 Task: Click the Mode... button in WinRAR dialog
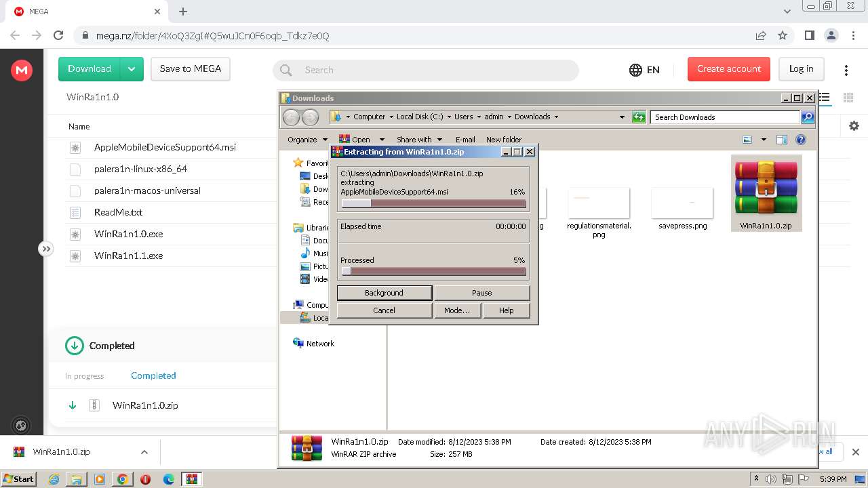(x=457, y=310)
